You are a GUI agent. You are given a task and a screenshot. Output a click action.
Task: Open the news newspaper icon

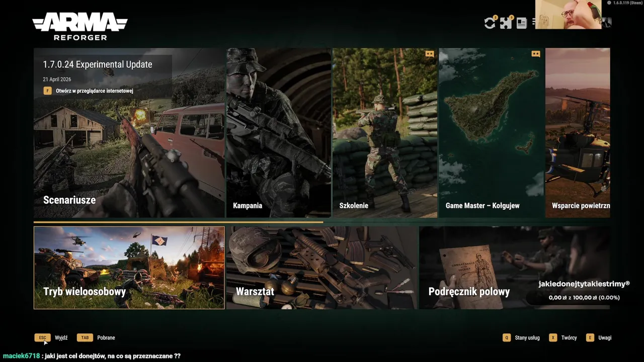(522, 23)
